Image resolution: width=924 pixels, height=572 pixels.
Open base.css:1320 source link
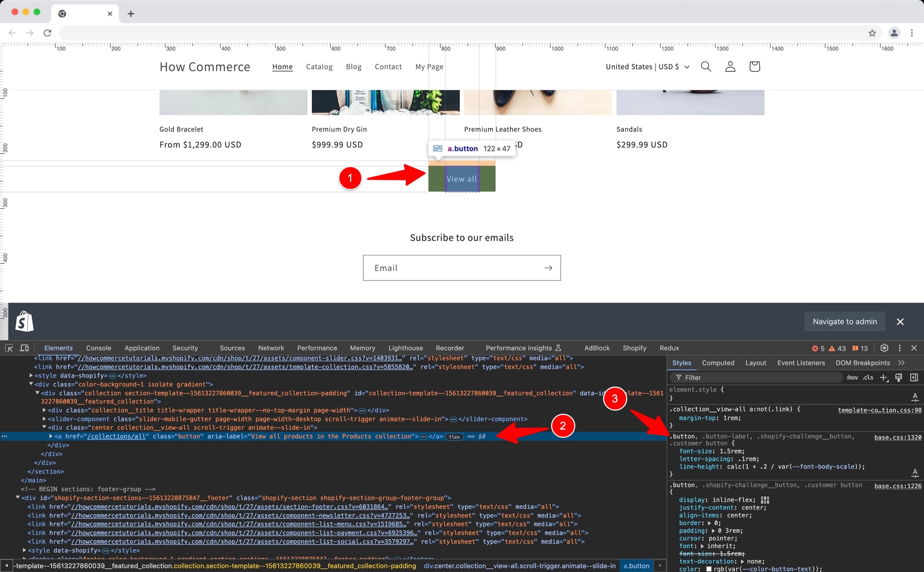897,437
